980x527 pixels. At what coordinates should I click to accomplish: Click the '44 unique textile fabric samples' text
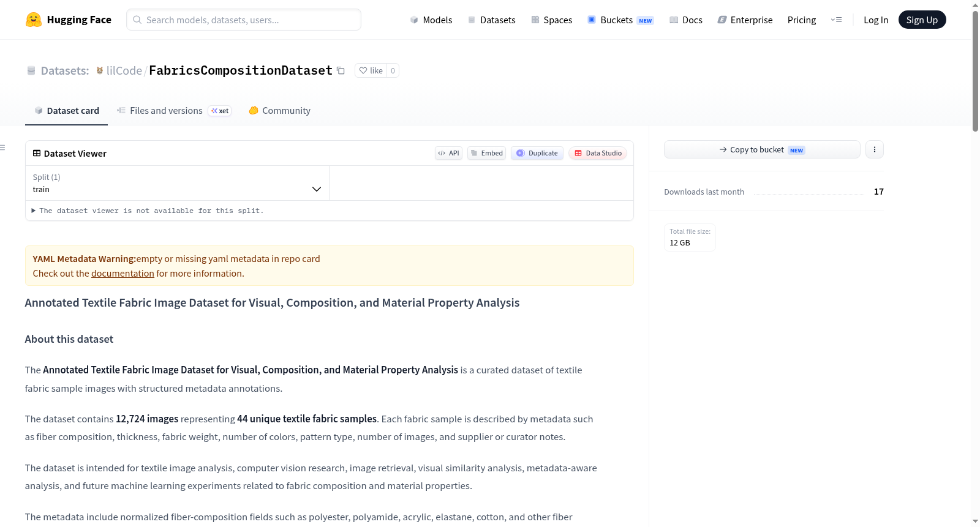pyautogui.click(x=307, y=419)
